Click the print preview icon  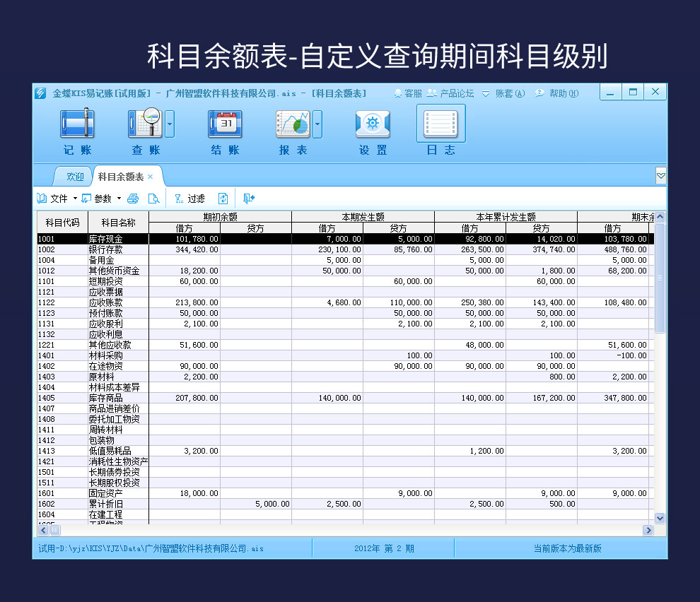point(153,199)
